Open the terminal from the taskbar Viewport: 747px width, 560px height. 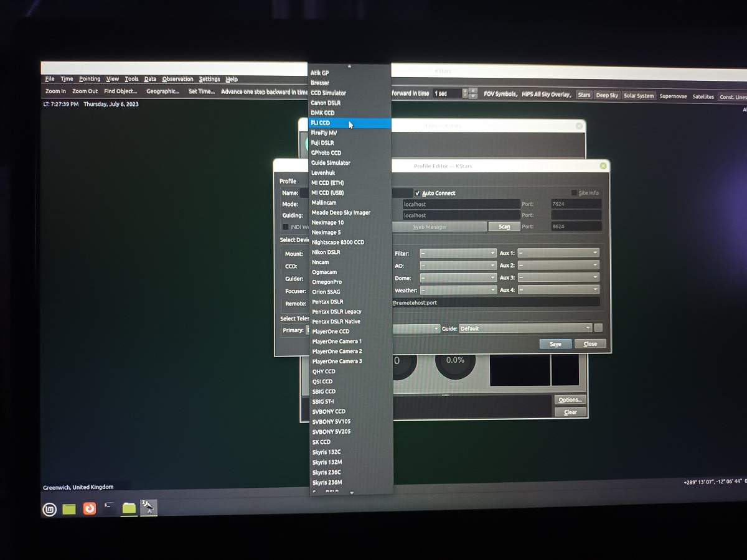pyautogui.click(x=109, y=508)
